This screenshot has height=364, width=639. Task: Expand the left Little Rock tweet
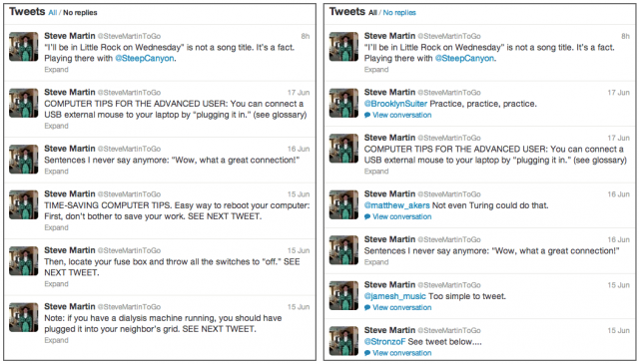click(x=56, y=70)
